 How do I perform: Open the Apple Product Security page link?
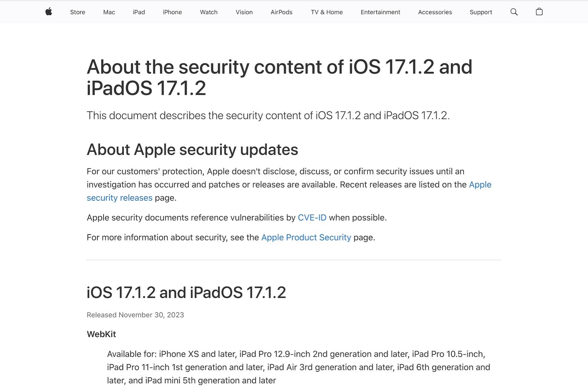(306, 237)
